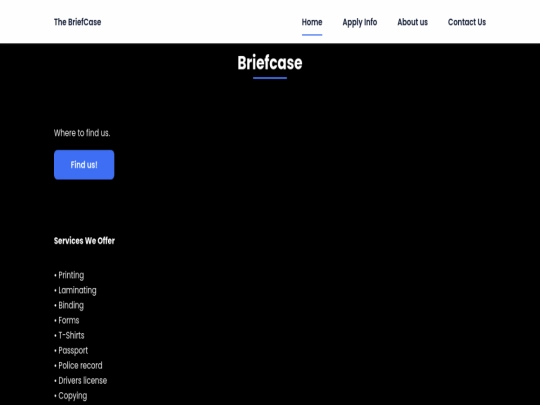Select the Binding list item
Viewport: 540px width, 405px height.
[69, 305]
